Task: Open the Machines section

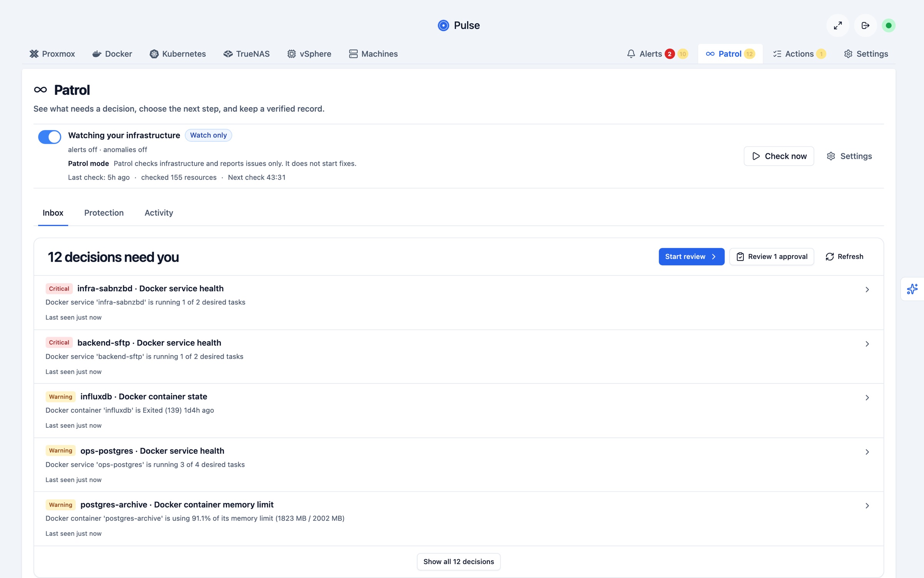Action: click(x=373, y=54)
